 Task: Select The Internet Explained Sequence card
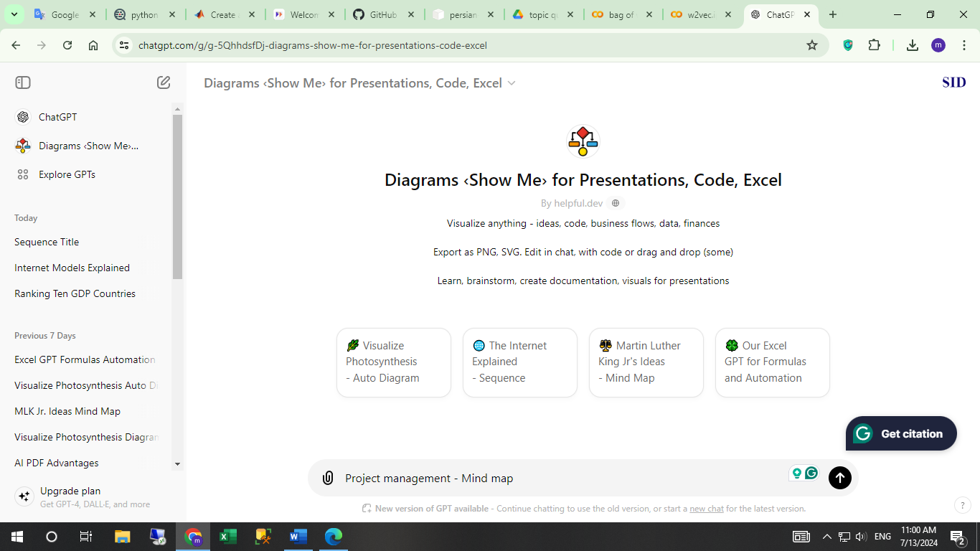coord(520,362)
